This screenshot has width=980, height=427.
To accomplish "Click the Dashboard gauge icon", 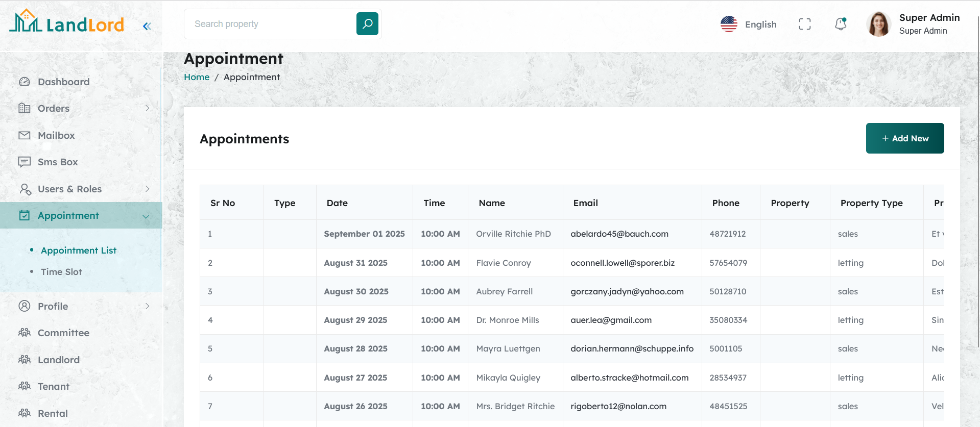I will 25,82.
